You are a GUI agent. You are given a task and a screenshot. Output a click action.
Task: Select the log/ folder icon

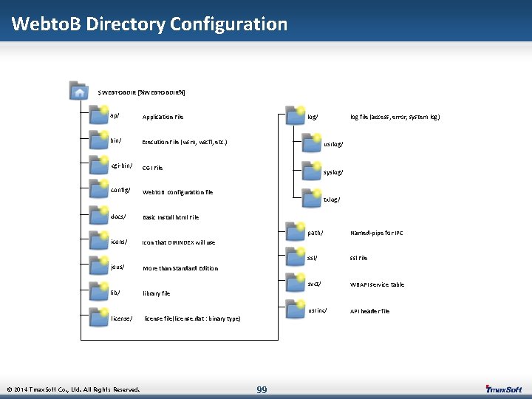(x=295, y=115)
